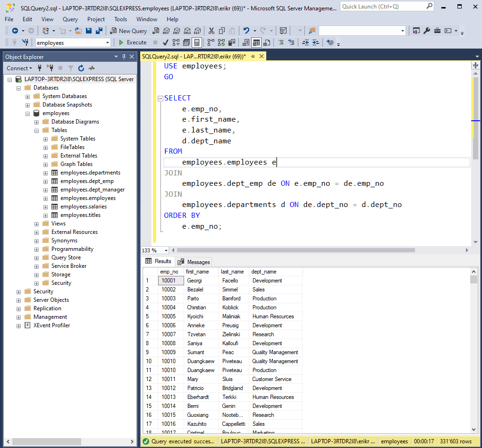Click the Comment Out Selected Lines icon

(x=281, y=42)
